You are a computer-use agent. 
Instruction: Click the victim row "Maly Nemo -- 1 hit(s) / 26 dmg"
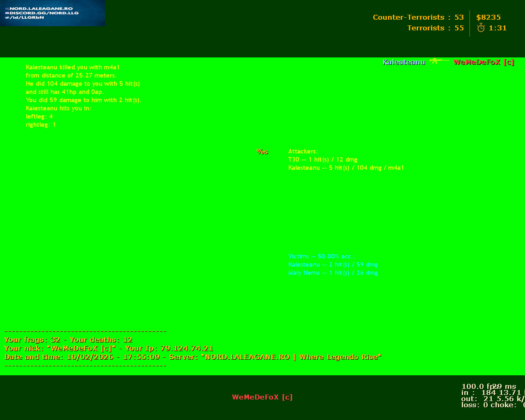(x=333, y=273)
